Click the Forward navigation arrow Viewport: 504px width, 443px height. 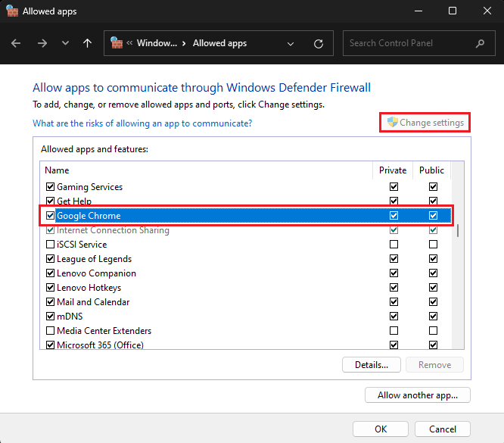coord(42,43)
